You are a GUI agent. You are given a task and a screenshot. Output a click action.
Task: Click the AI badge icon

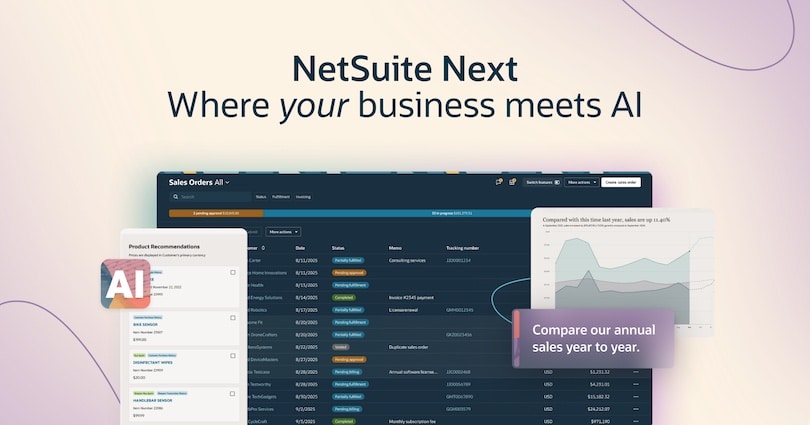pos(126,284)
